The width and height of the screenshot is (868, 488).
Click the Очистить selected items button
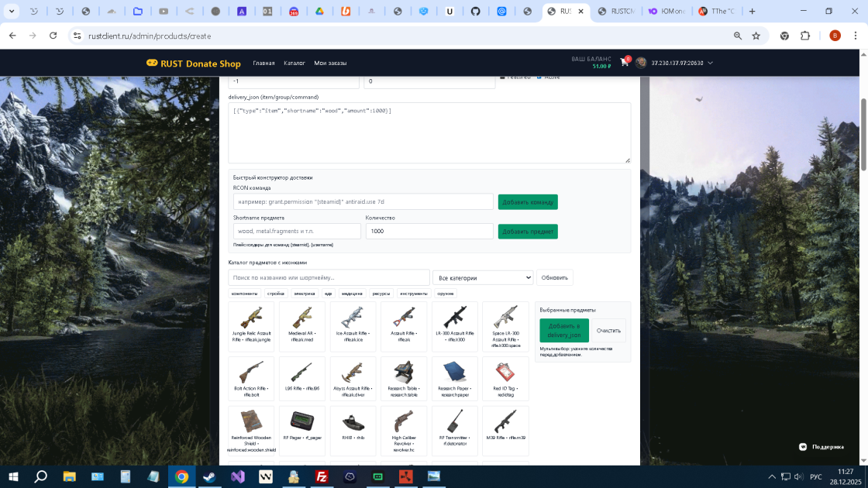click(608, 331)
